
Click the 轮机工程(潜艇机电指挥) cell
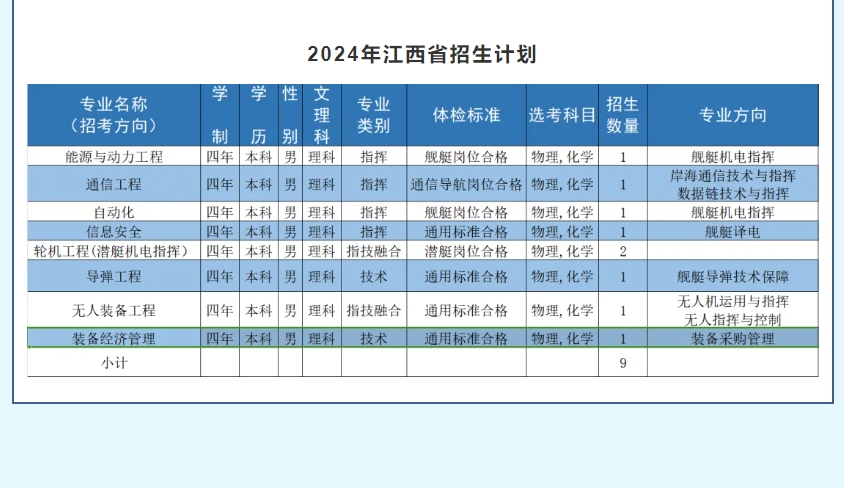click(114, 250)
